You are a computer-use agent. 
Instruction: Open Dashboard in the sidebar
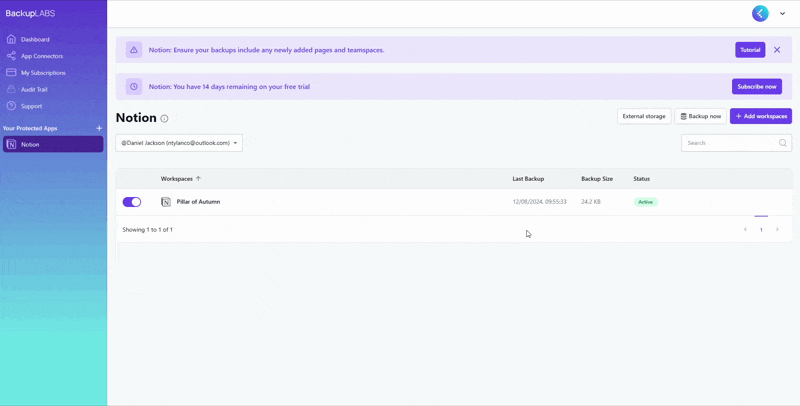pos(35,39)
